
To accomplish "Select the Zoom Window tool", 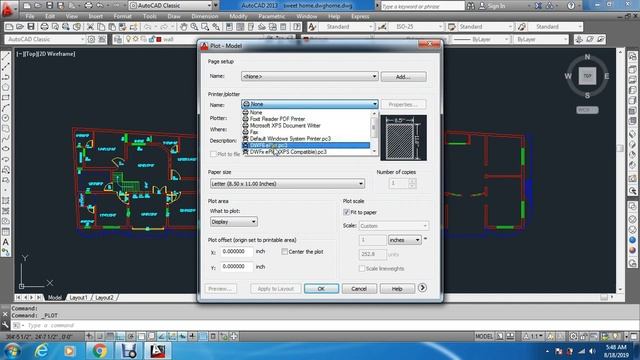I will point(205,27).
